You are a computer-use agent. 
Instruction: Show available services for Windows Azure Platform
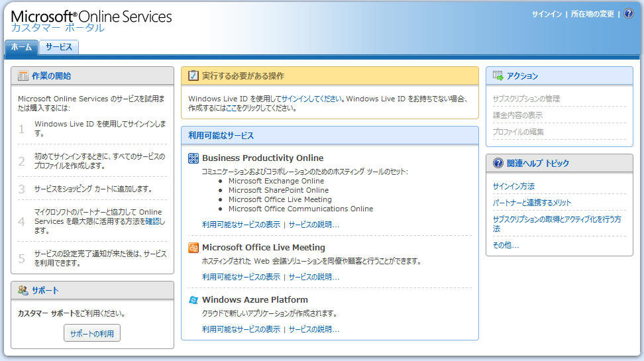pos(241,329)
